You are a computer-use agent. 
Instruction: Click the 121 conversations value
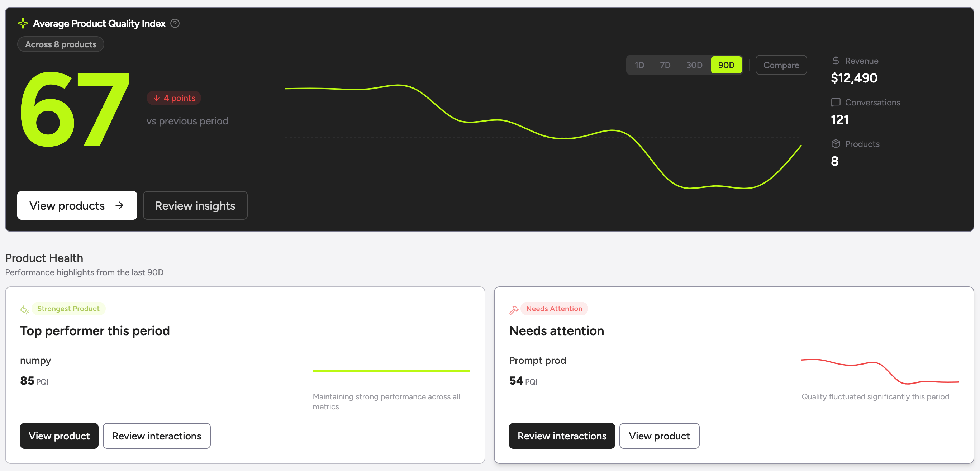(839, 119)
